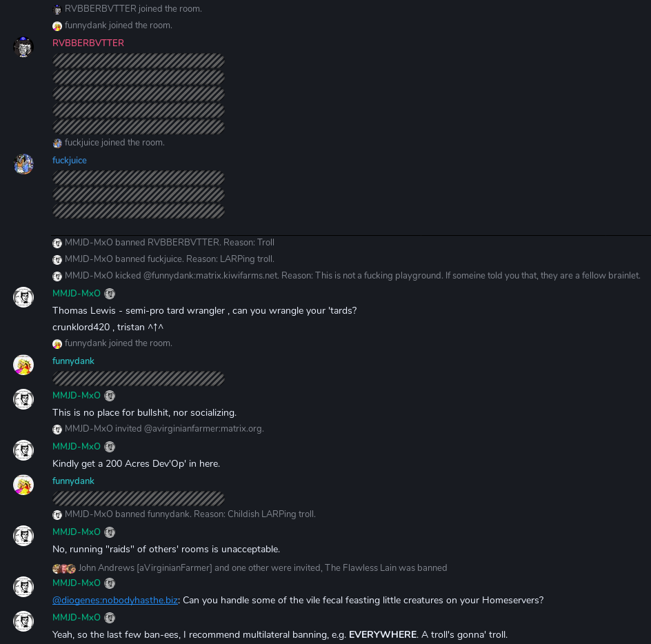Click MMJD-MxO name above "Yeah, so the last few"
Screen dimensions: 651x644
[77, 617]
